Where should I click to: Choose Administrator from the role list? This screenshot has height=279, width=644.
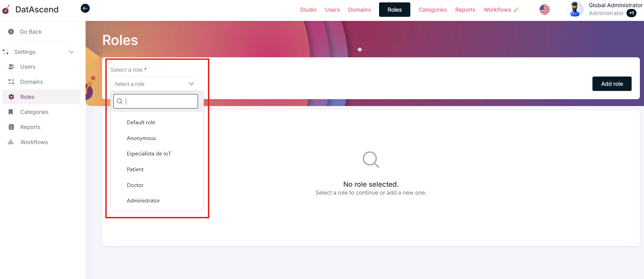coord(143,201)
